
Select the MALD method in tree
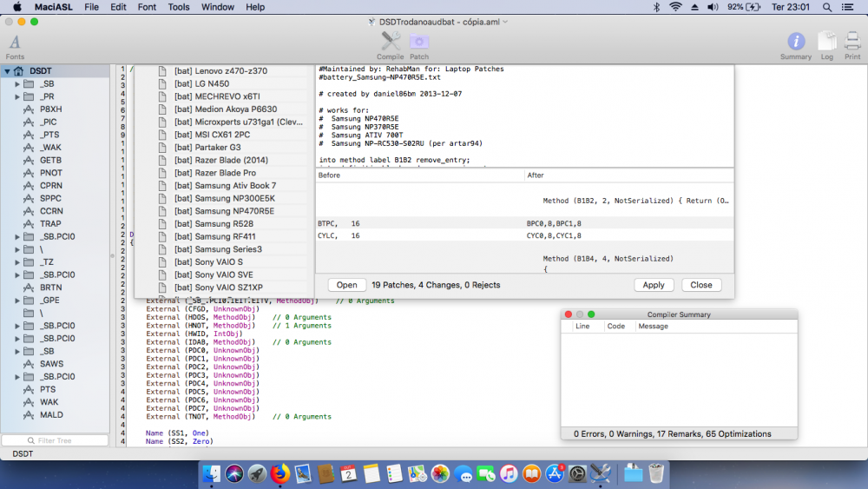click(x=51, y=415)
